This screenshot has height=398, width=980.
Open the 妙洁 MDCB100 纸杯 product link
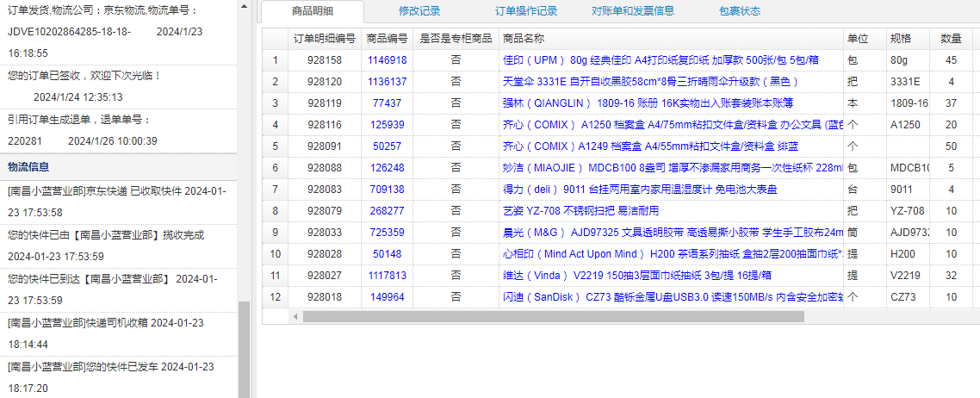(x=673, y=167)
